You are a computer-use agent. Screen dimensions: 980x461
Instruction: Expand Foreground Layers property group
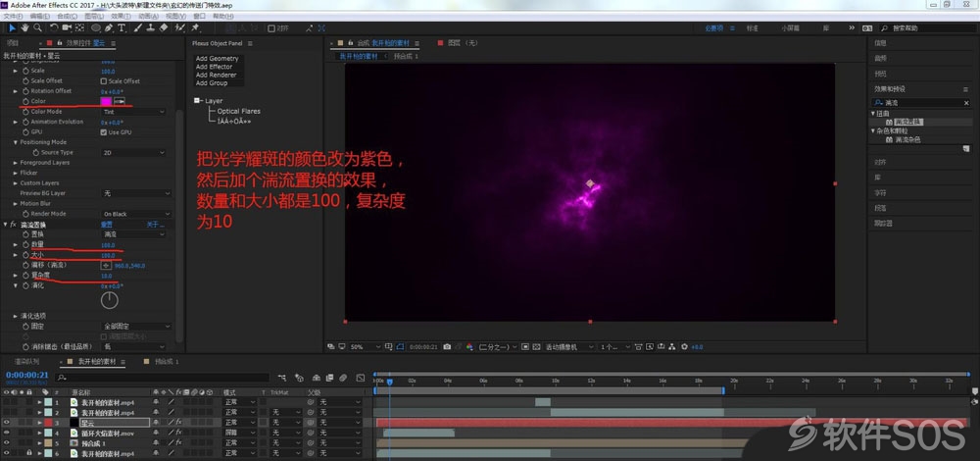coord(15,163)
